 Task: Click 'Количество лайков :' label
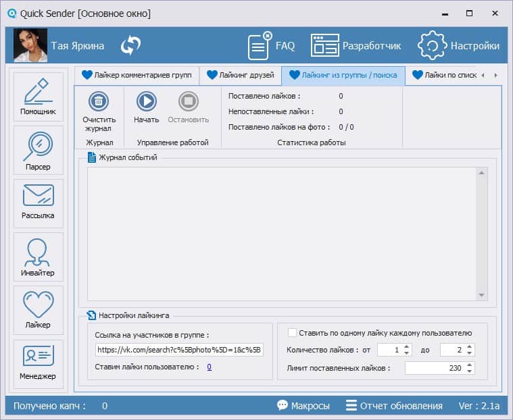coord(322,350)
